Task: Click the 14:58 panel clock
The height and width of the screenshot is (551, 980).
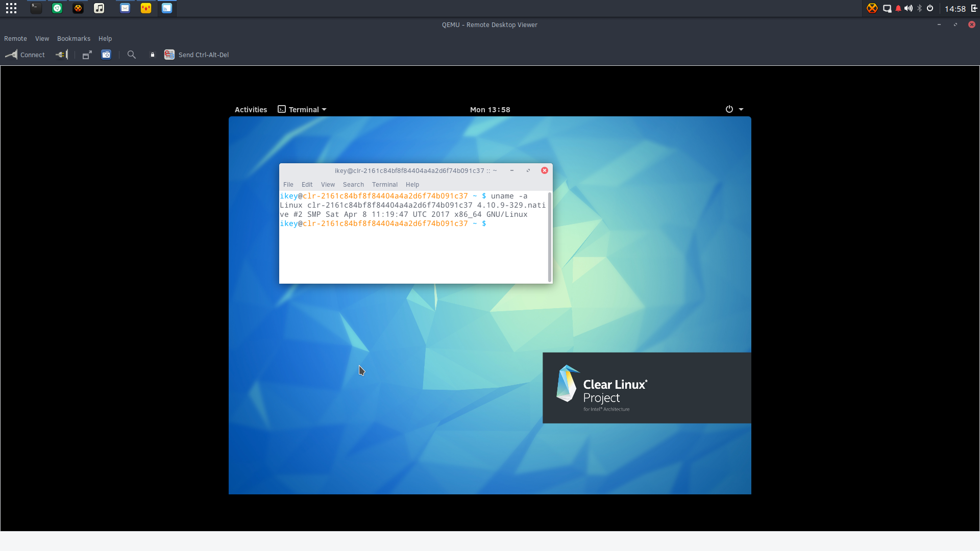Action: coord(955,9)
